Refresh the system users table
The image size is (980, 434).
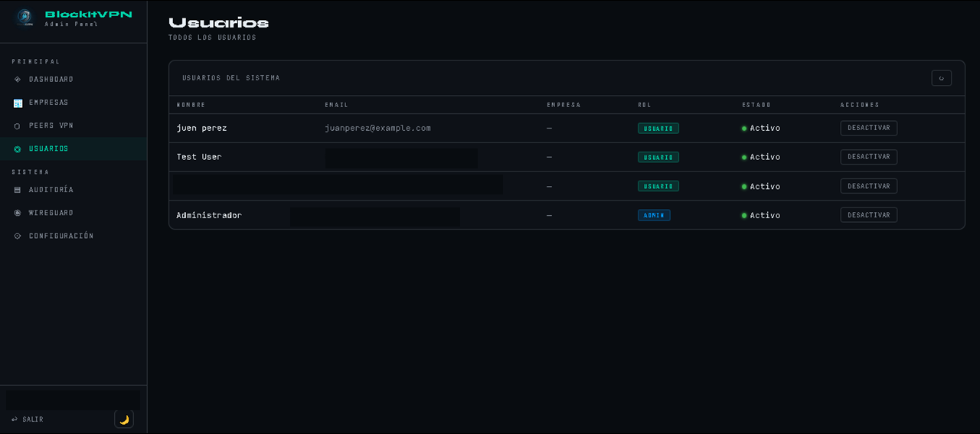[941, 78]
